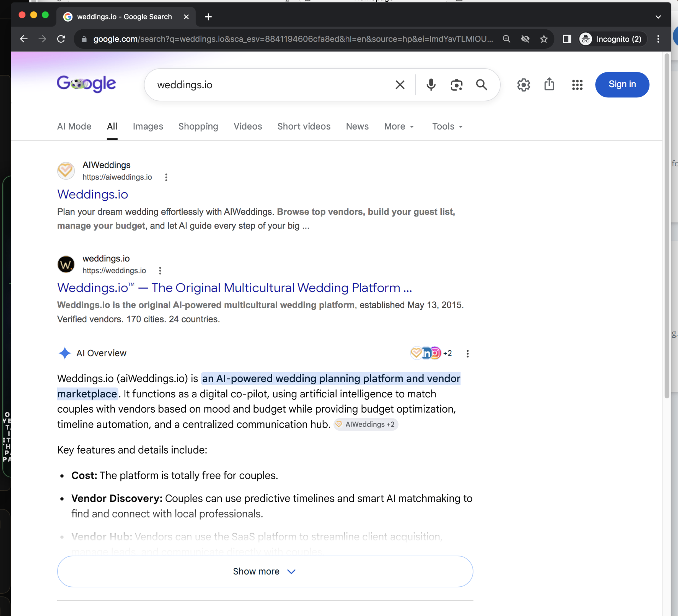Click the lock icon in address bar

point(84,39)
